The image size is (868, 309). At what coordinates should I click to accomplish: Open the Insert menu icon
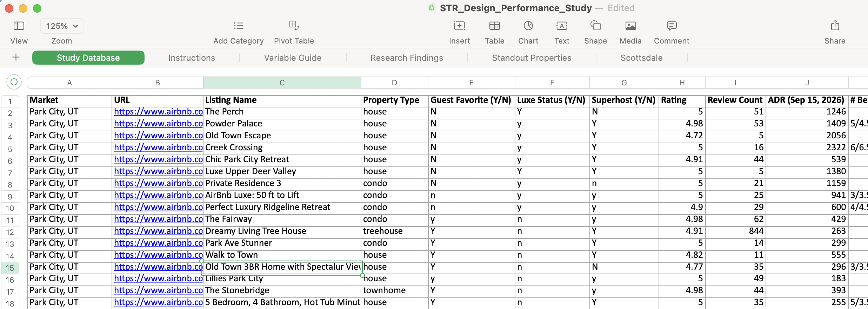(459, 26)
